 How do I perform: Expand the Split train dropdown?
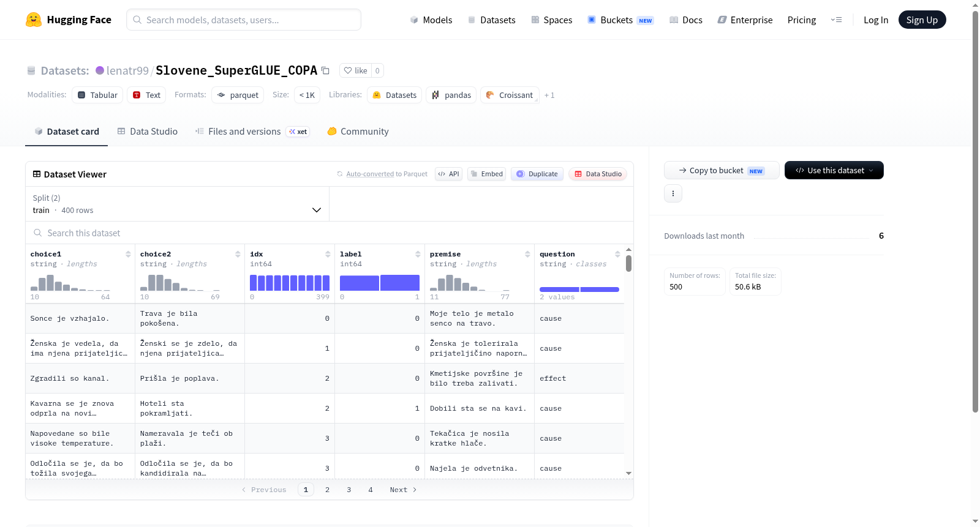tap(177, 204)
